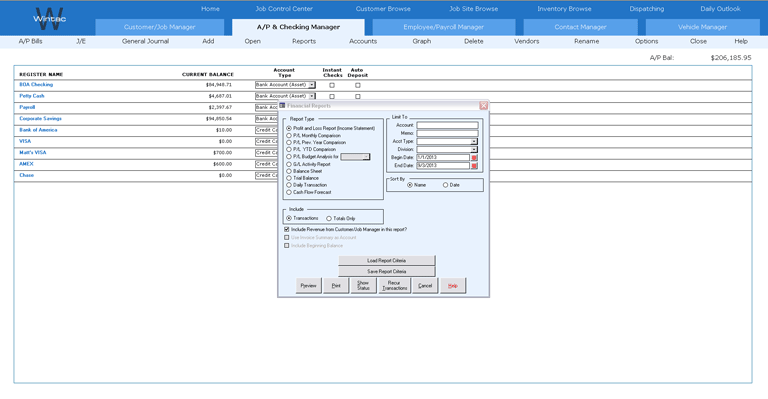Open Customer Browse

tap(383, 9)
